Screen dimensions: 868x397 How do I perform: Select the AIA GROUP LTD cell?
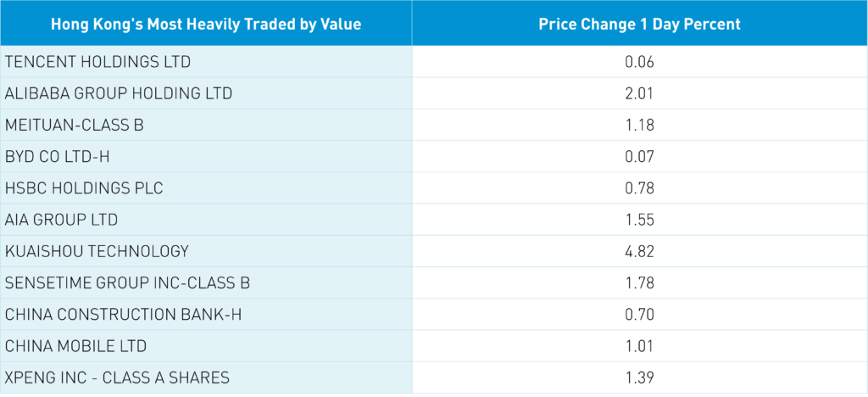pyautogui.click(x=61, y=220)
